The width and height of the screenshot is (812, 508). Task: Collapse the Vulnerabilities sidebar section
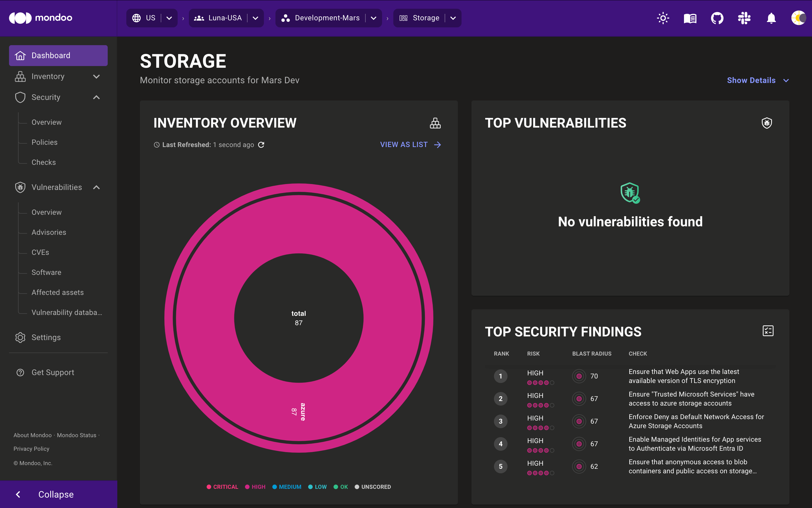(96, 187)
